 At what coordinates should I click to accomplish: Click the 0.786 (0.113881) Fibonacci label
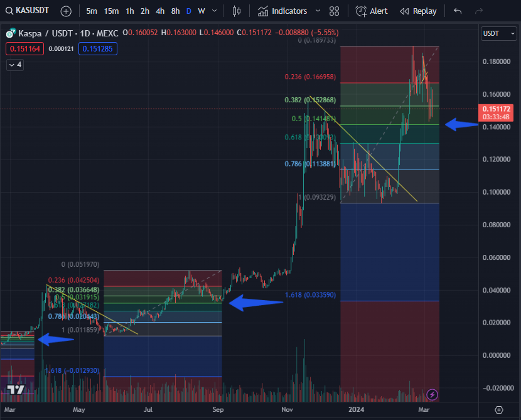coord(310,164)
